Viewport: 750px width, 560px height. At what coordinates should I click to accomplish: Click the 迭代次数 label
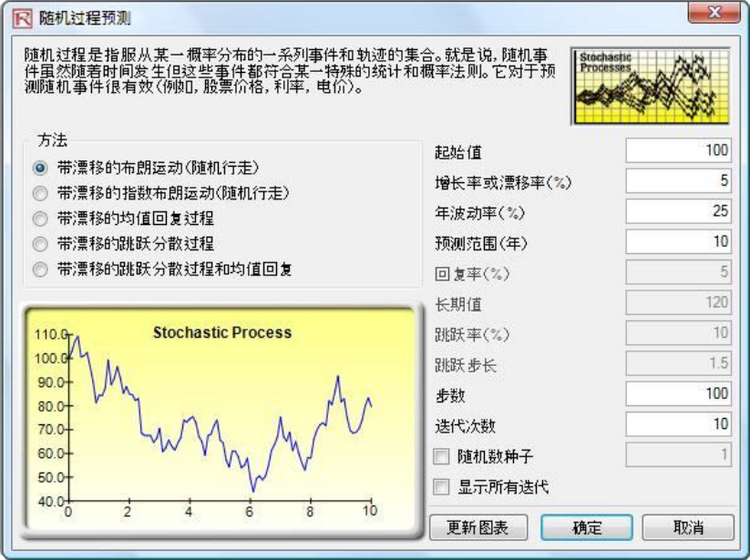coord(465,426)
